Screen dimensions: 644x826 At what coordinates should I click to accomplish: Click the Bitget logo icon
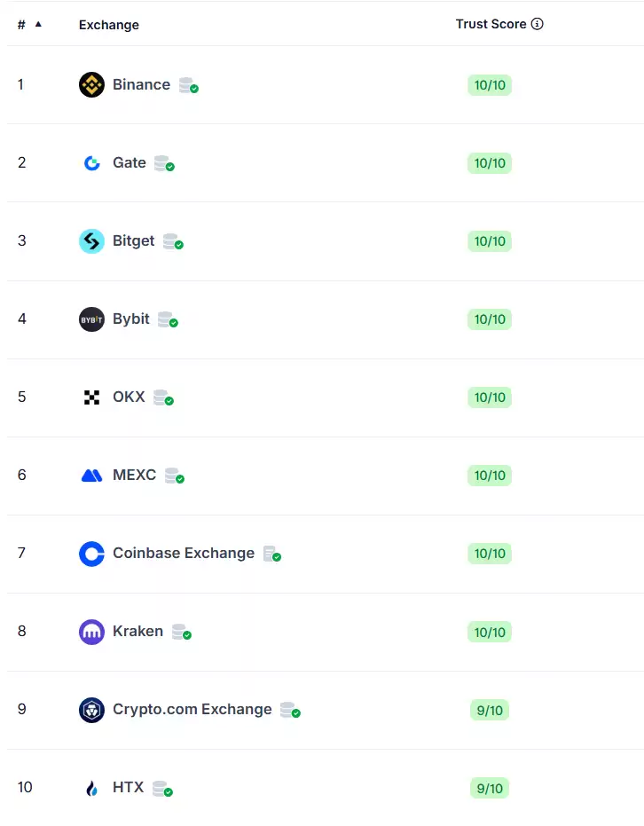(91, 241)
